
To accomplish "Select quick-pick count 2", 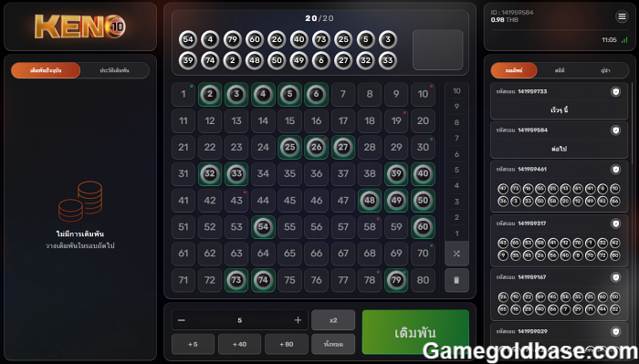I will pos(456,217).
